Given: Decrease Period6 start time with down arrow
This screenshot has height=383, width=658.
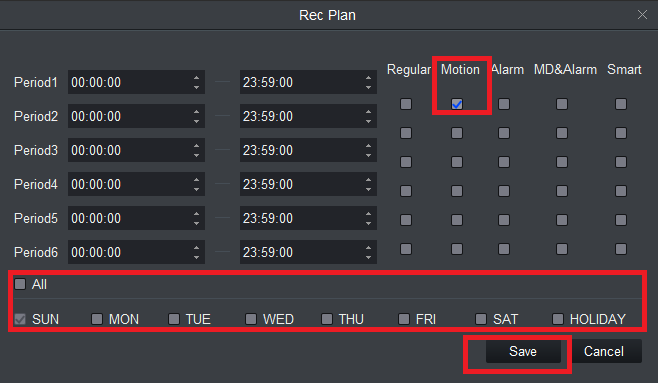Looking at the screenshot, I should [196, 257].
